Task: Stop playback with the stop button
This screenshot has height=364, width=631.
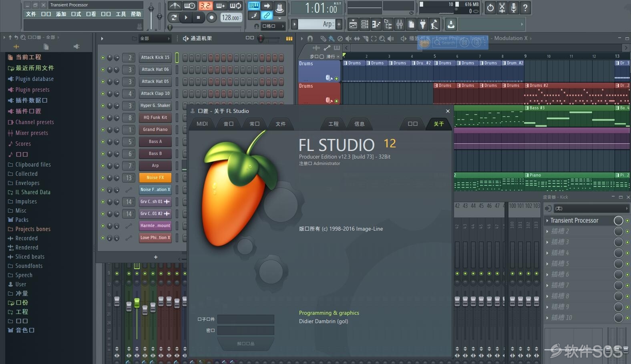Action: coord(198,18)
